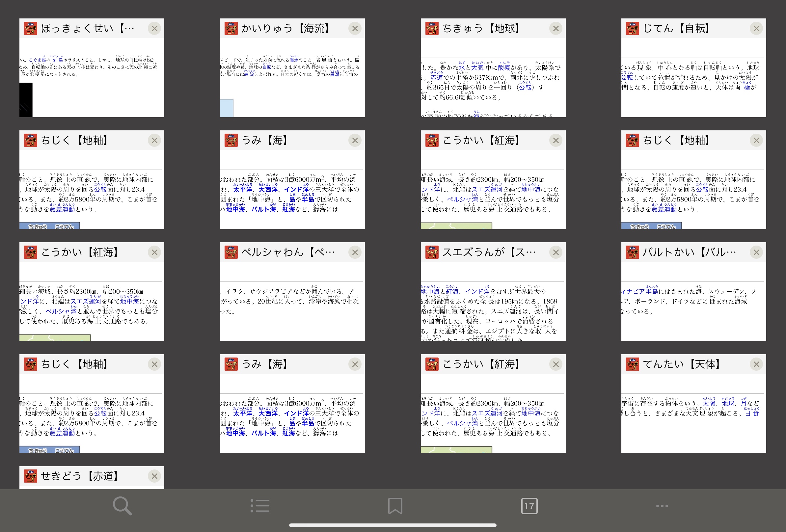Switch to the ペルシャわん tab title
The width and height of the screenshot is (786, 532).
pyautogui.click(x=288, y=252)
